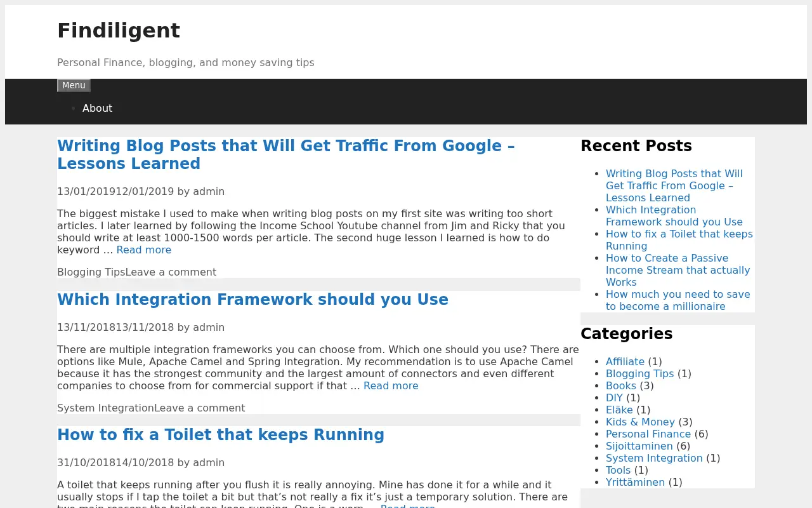Click Read more under the blog posts article
This screenshot has width=812, height=508.
point(143,250)
